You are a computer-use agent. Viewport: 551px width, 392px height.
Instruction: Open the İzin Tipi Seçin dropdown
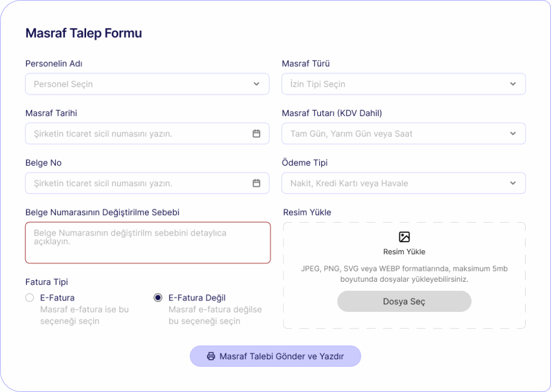[x=395, y=84]
